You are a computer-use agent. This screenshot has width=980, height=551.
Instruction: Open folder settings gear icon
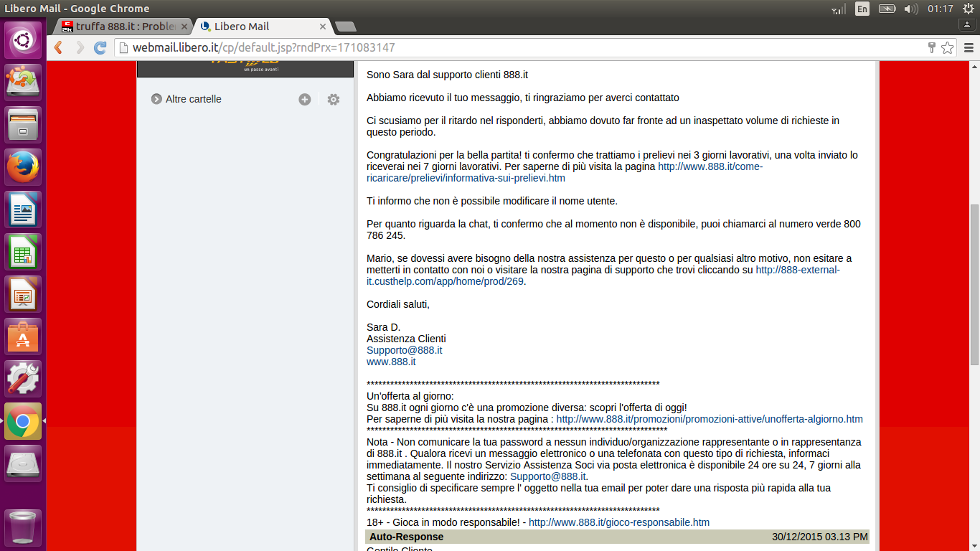334,99
